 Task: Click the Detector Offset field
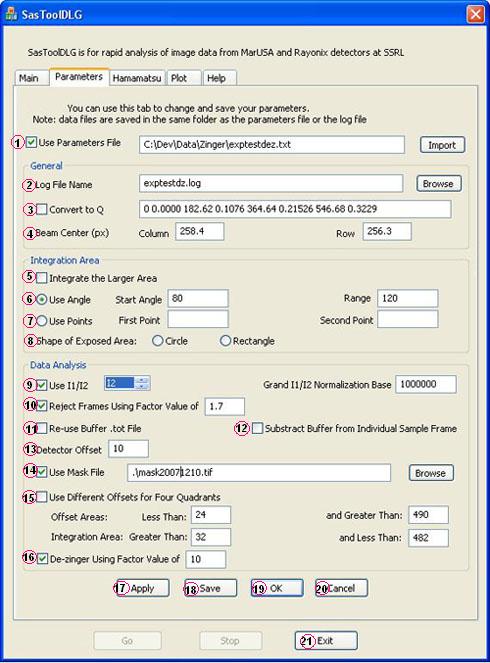pyautogui.click(x=129, y=449)
